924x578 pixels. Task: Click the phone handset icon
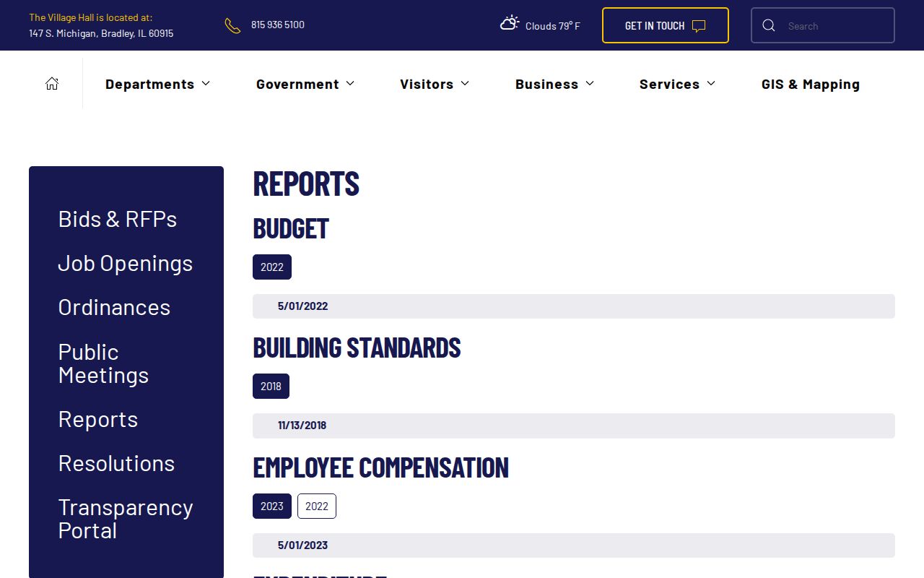(x=232, y=26)
